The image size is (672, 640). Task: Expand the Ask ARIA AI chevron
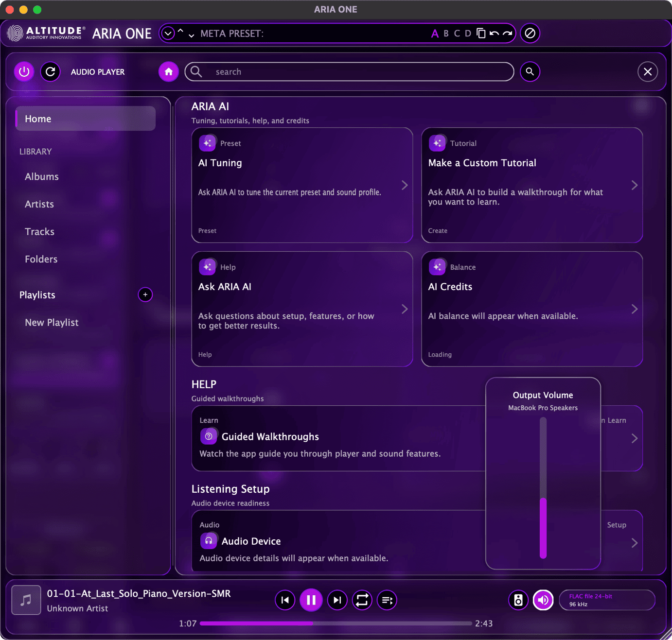tap(405, 309)
